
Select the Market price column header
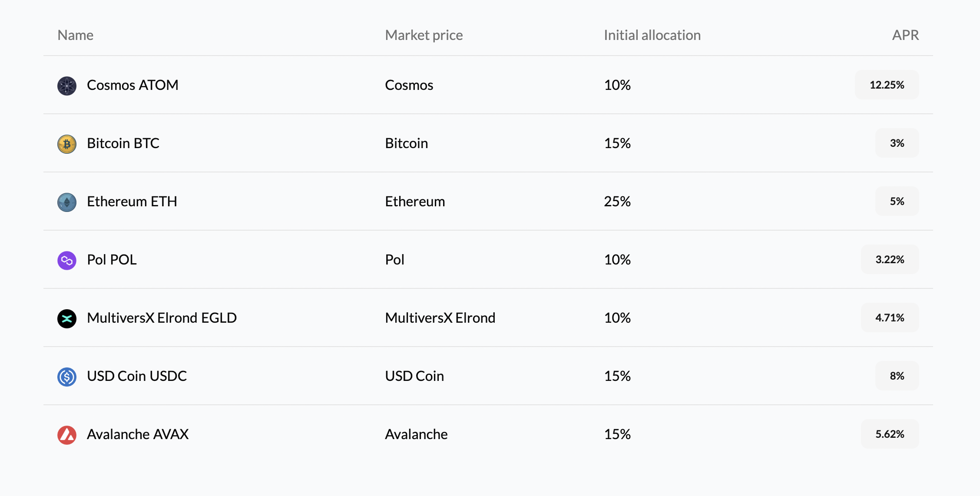pos(424,35)
